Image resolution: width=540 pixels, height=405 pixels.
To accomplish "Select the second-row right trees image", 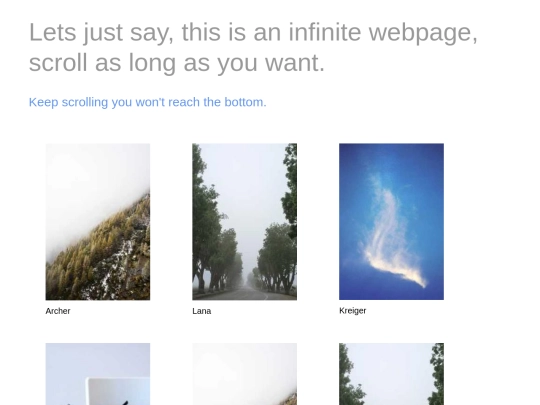I will tap(391, 374).
